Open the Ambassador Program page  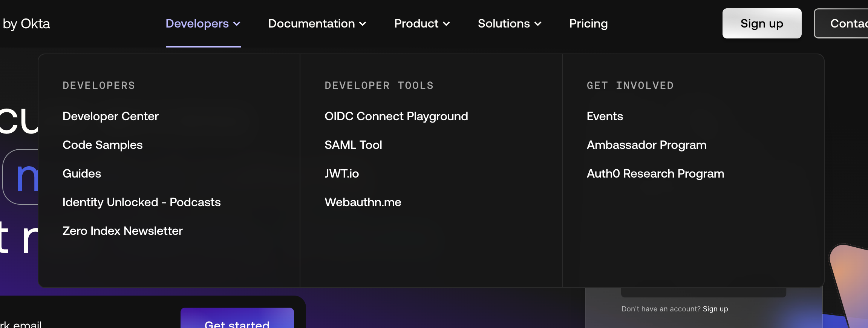coord(646,145)
